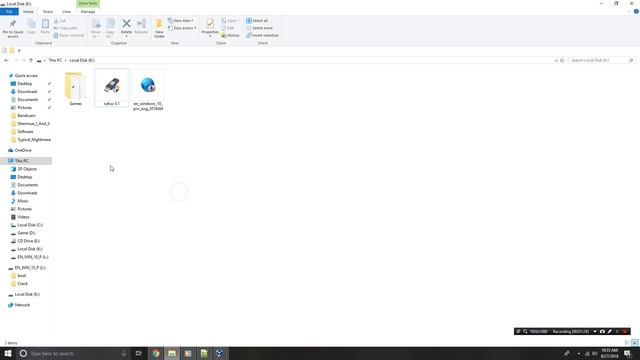Click This PC in the address bar

click(x=55, y=60)
